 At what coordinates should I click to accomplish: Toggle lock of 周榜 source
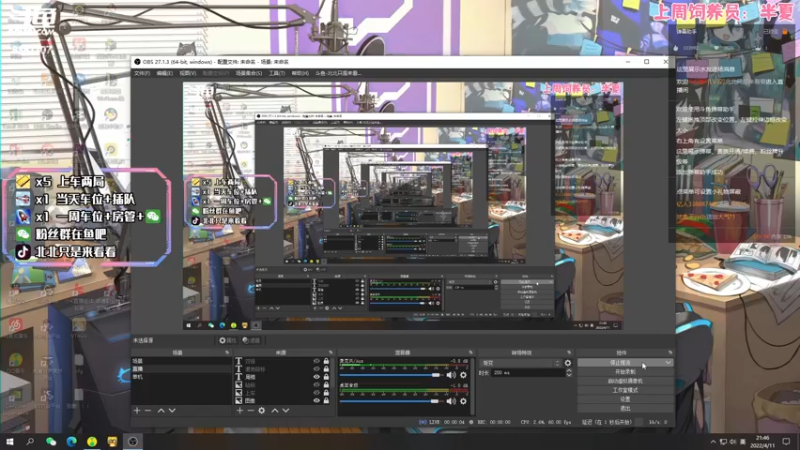pos(327,377)
